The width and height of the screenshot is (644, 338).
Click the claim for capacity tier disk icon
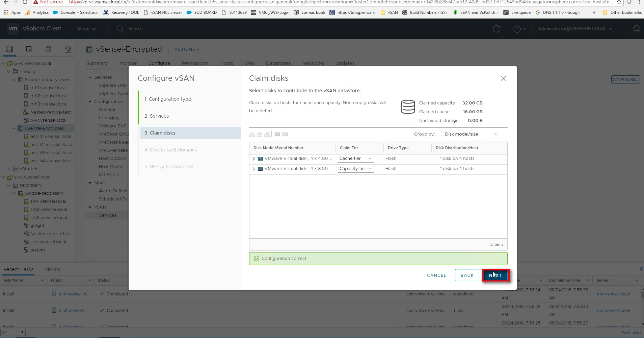260,135
